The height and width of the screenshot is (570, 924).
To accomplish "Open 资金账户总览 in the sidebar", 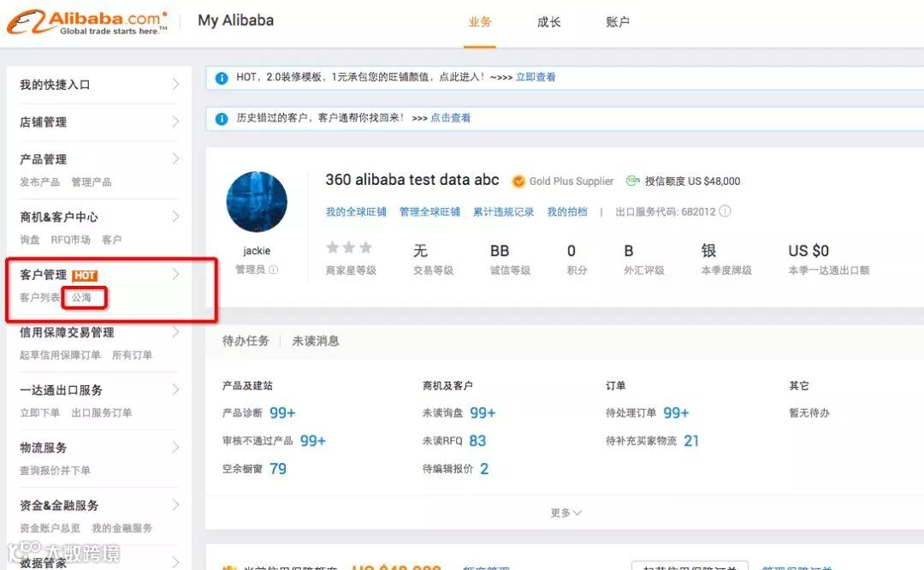I will click(x=50, y=529).
